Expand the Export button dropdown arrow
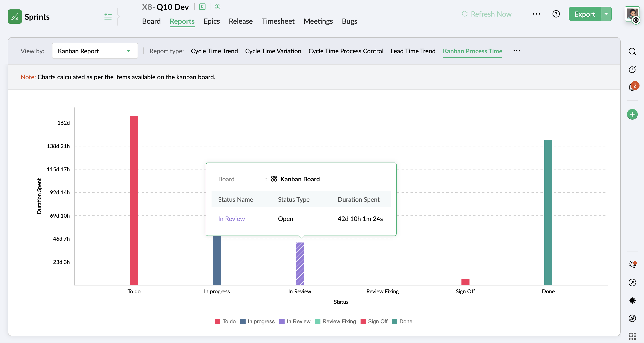Viewport: 644px width, 343px height. coord(606,14)
